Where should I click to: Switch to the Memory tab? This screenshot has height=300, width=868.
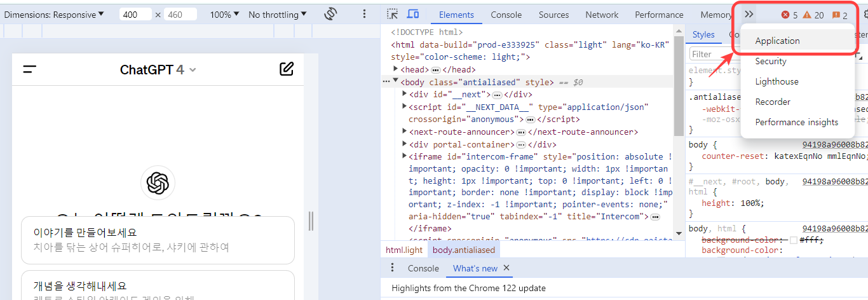tap(716, 15)
